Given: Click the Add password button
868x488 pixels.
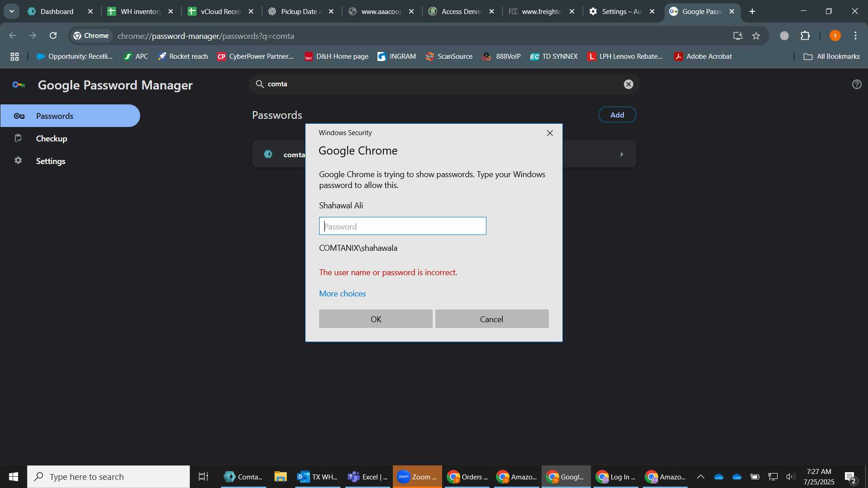Looking at the screenshot, I should pyautogui.click(x=617, y=115).
